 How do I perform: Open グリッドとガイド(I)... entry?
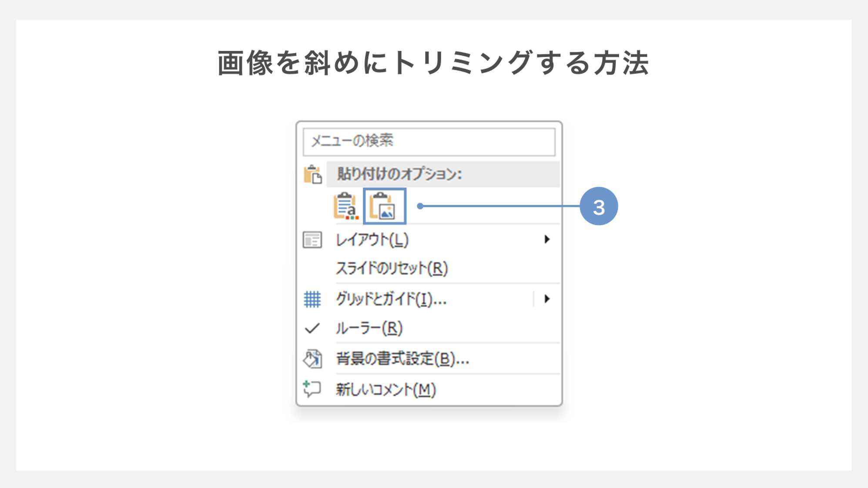coord(391,299)
